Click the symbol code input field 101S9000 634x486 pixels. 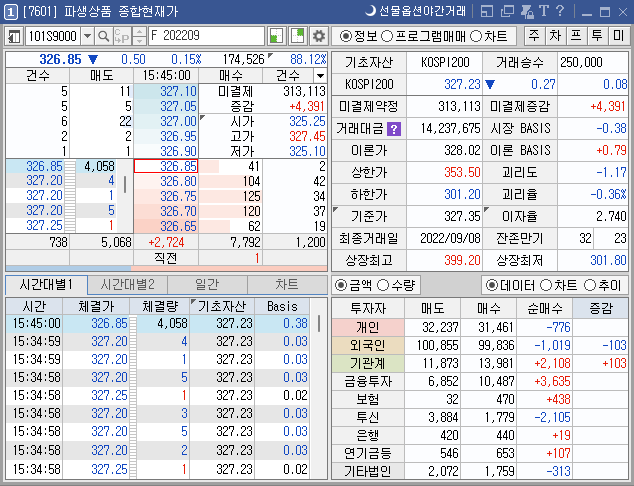point(53,37)
